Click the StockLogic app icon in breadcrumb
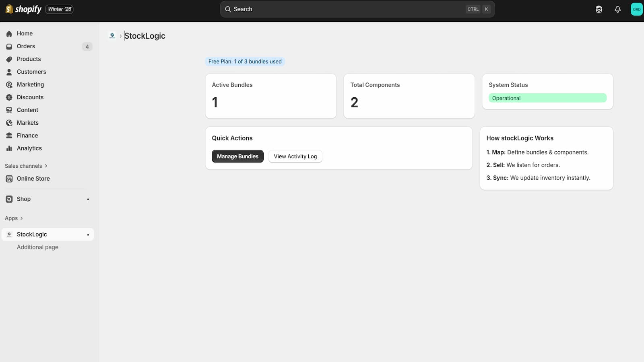 [x=112, y=36]
